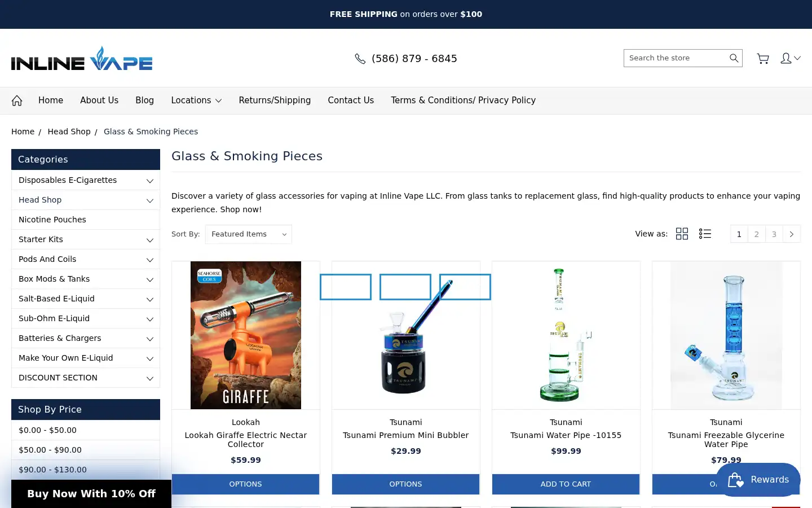Open the Sort By Featured Items dropdown

click(x=249, y=234)
